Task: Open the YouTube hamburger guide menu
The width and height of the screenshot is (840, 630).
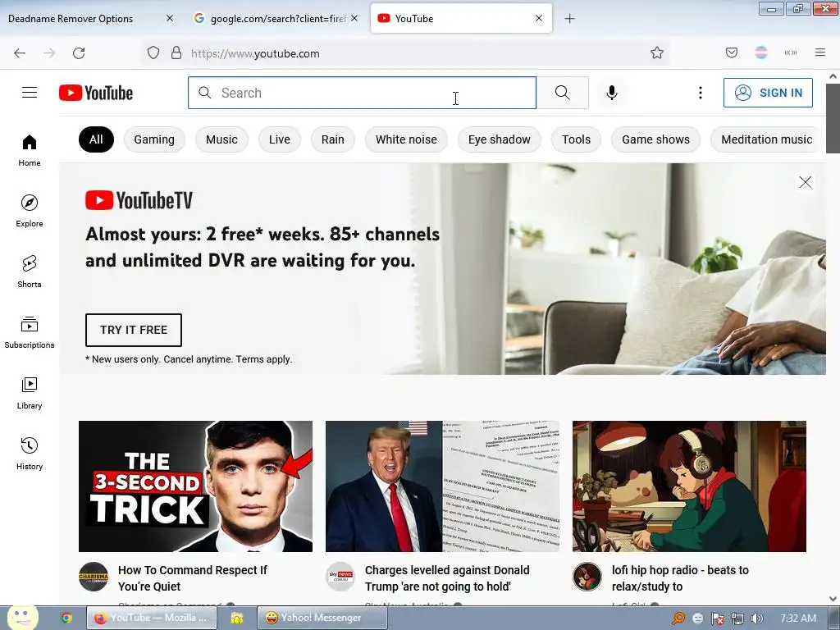Action: point(30,93)
